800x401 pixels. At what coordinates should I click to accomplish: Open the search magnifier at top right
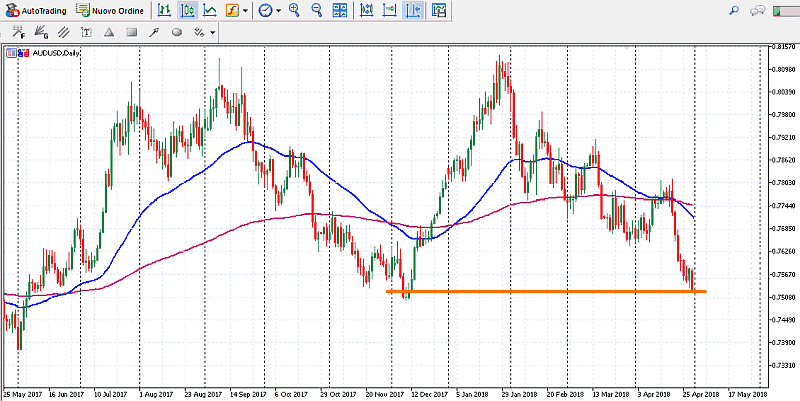tap(734, 10)
